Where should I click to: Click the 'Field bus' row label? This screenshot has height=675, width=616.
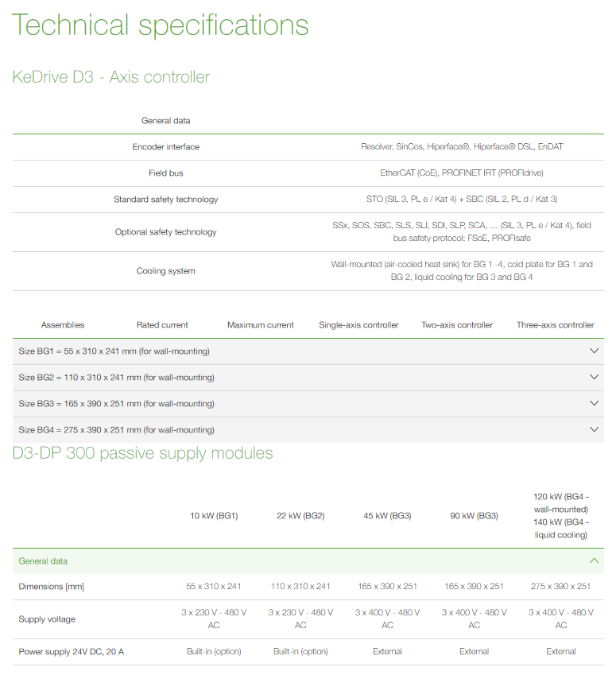coord(166,173)
